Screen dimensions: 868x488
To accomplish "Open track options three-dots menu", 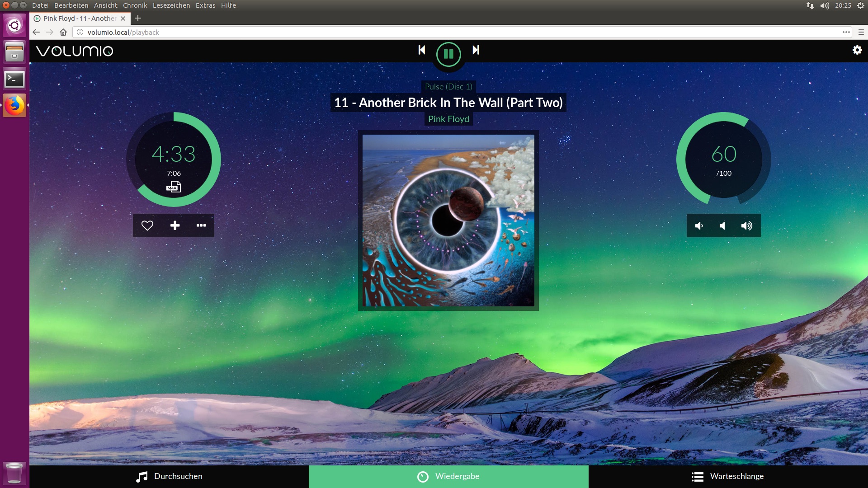I will pyautogui.click(x=201, y=225).
